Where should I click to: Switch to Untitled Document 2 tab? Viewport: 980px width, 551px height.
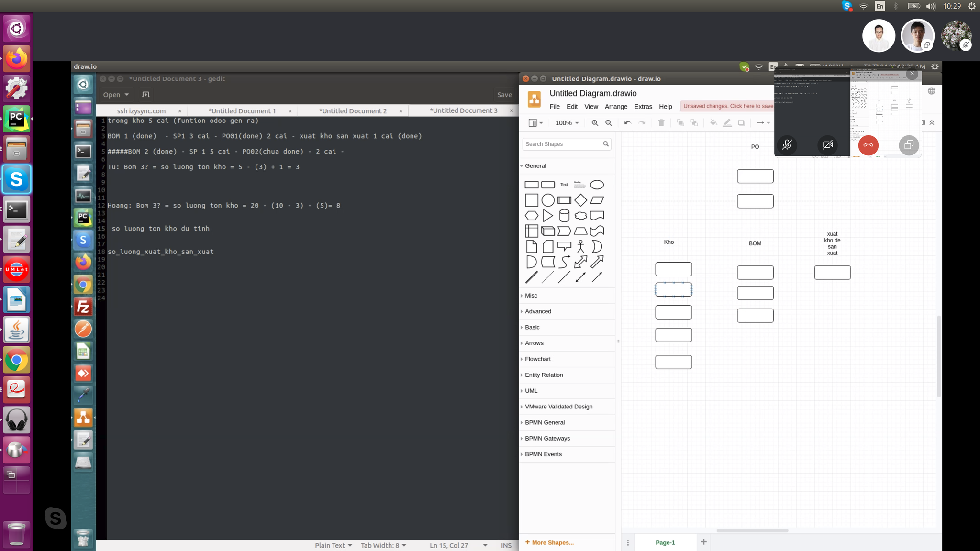click(x=353, y=111)
